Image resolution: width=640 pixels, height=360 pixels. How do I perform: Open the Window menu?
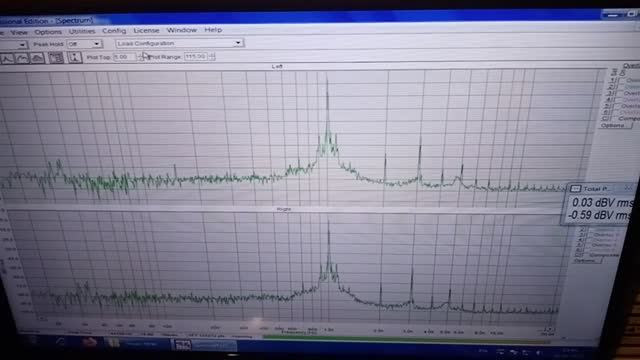click(181, 30)
